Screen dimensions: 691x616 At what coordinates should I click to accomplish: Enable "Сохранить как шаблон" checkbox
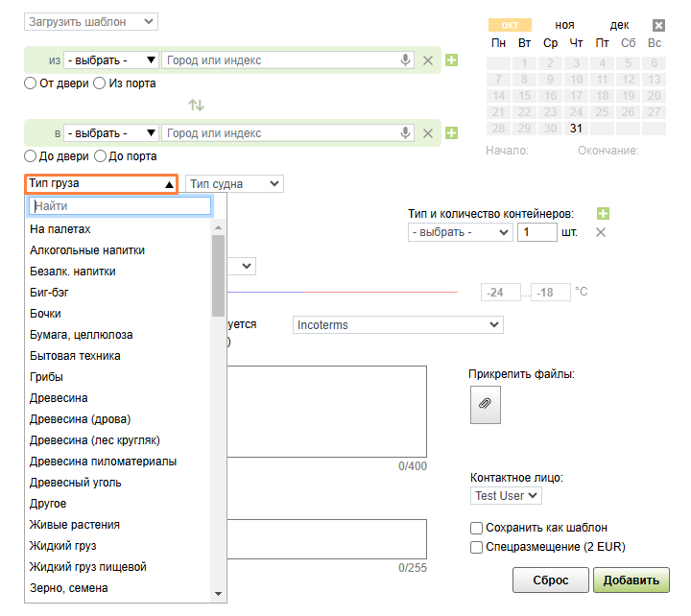pyautogui.click(x=476, y=528)
